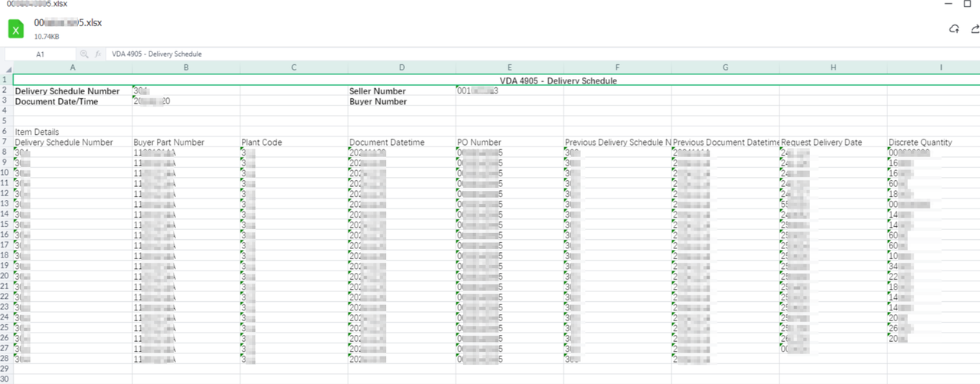Select column B header
The image size is (980, 384).
[x=186, y=68]
